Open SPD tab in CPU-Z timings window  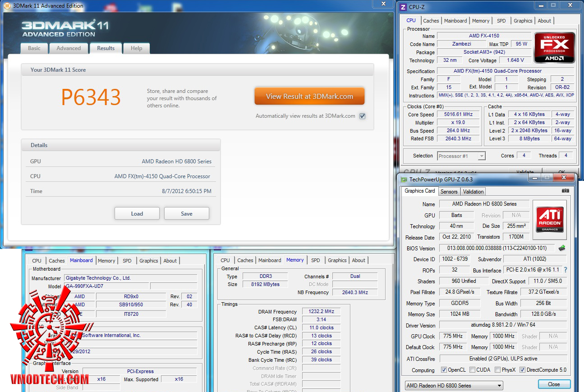tap(316, 260)
